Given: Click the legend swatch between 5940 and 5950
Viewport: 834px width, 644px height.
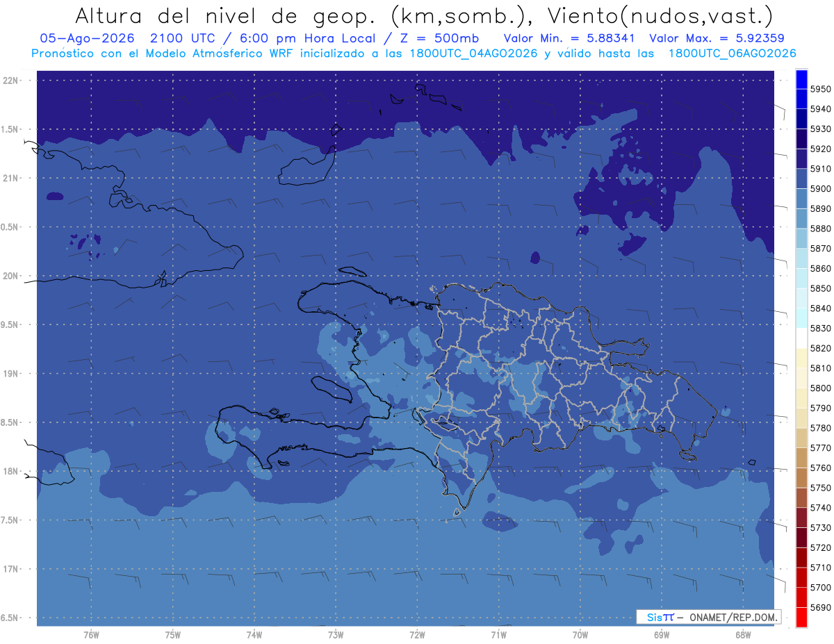Looking at the screenshot, I should click(801, 99).
